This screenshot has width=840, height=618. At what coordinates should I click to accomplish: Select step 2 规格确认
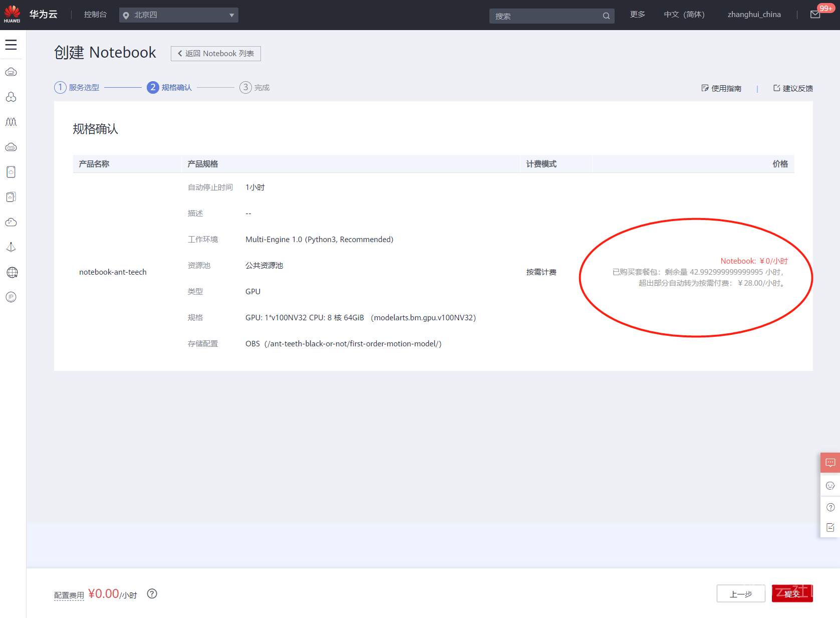pyautogui.click(x=169, y=88)
